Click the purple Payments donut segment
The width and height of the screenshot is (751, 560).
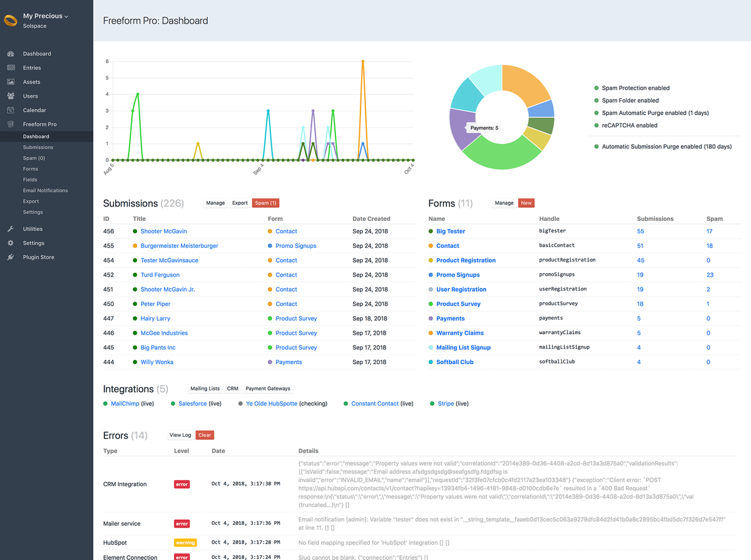(x=462, y=128)
